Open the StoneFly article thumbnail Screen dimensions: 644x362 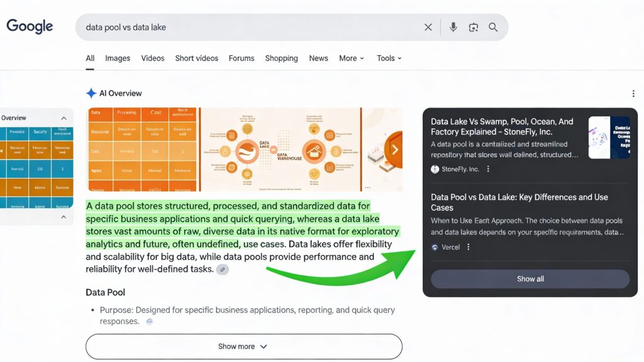coord(609,138)
